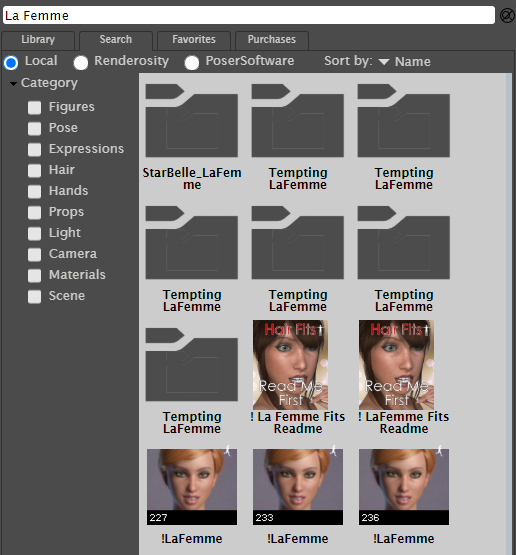Click into the 'La Femme' search field
The image size is (516, 555).
pyautogui.click(x=249, y=16)
